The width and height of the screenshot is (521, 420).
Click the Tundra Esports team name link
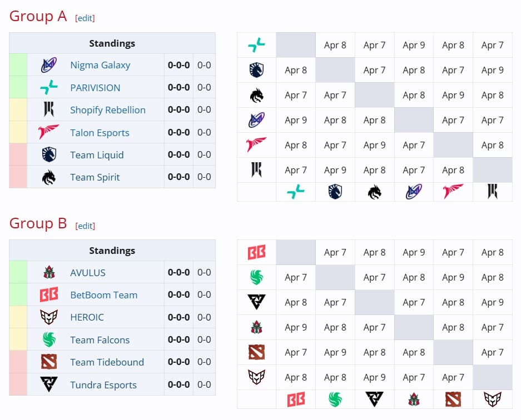103,384
